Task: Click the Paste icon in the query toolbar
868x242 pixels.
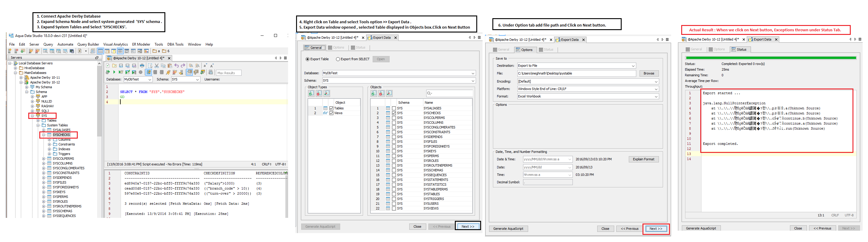Action: [x=170, y=66]
